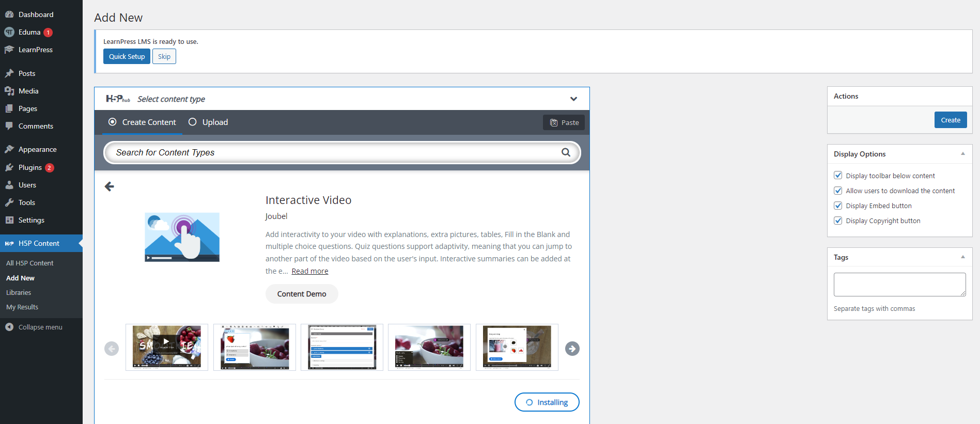
Task: Click the Users person icon
Action: click(x=9, y=185)
